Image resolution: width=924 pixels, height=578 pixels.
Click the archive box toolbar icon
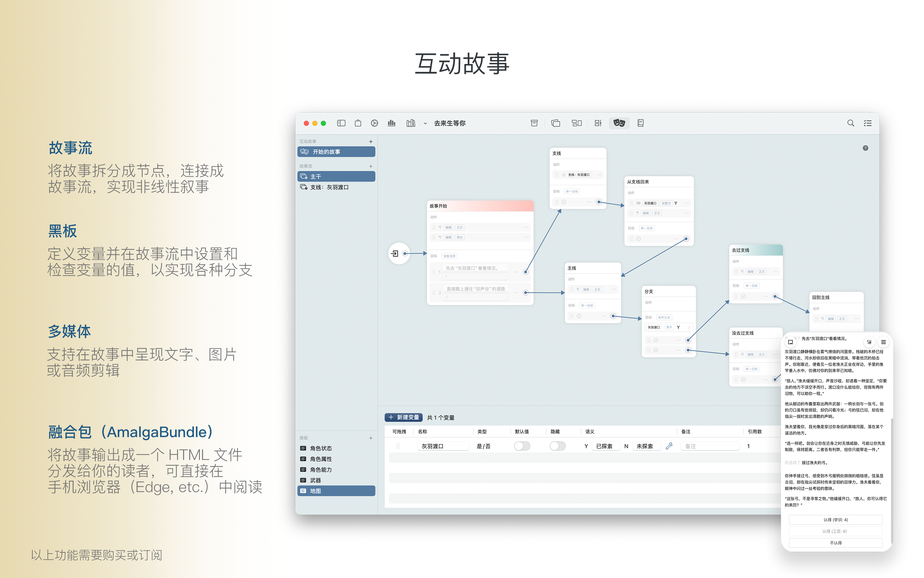tap(534, 123)
